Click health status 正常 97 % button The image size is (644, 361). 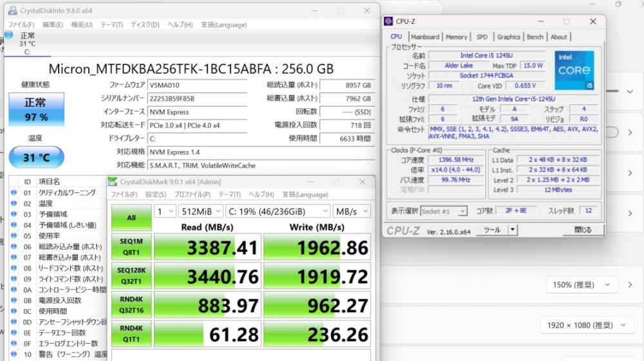36,109
